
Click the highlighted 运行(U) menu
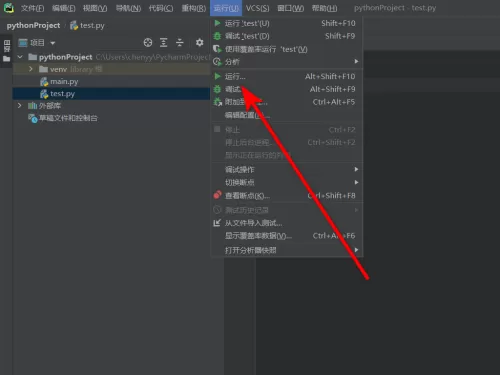[226, 8]
